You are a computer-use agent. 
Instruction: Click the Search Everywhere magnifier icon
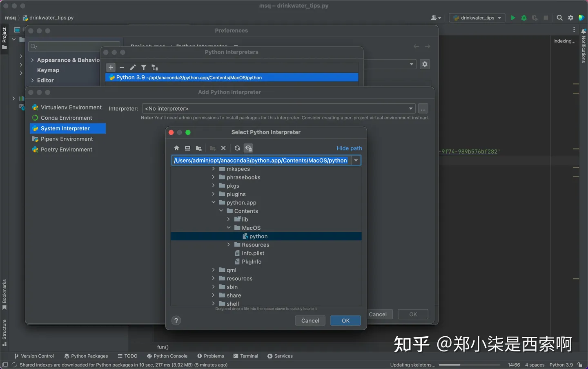[560, 18]
